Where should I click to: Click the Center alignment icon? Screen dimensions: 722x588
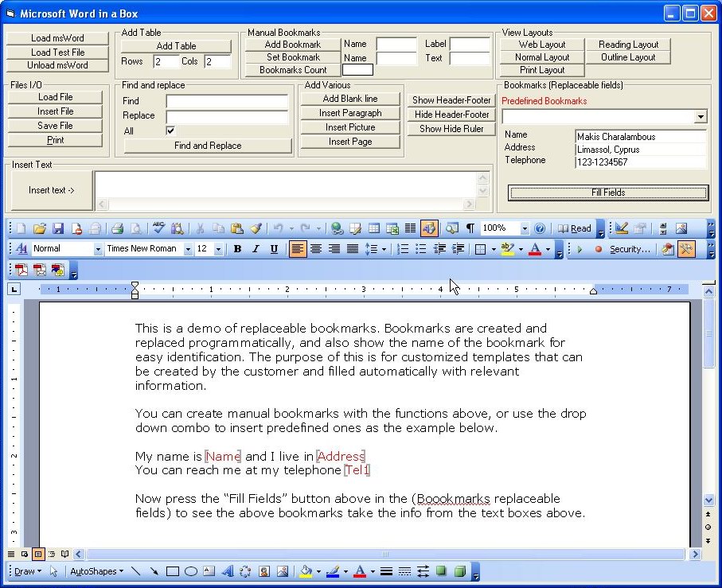[x=316, y=249]
